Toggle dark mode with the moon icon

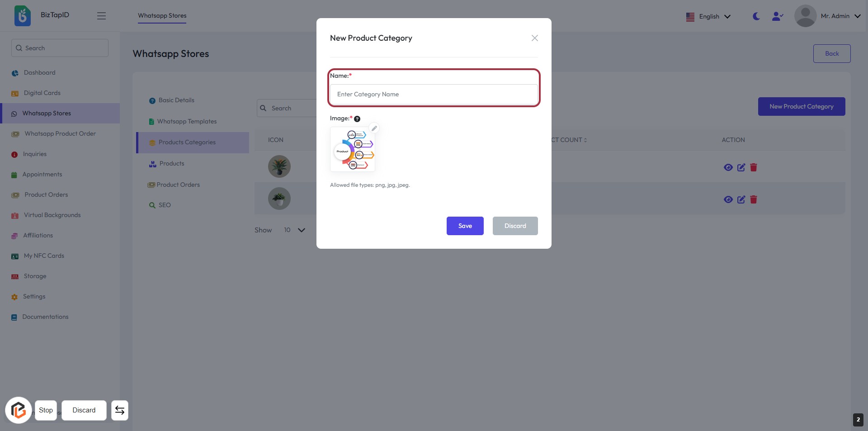(x=756, y=16)
